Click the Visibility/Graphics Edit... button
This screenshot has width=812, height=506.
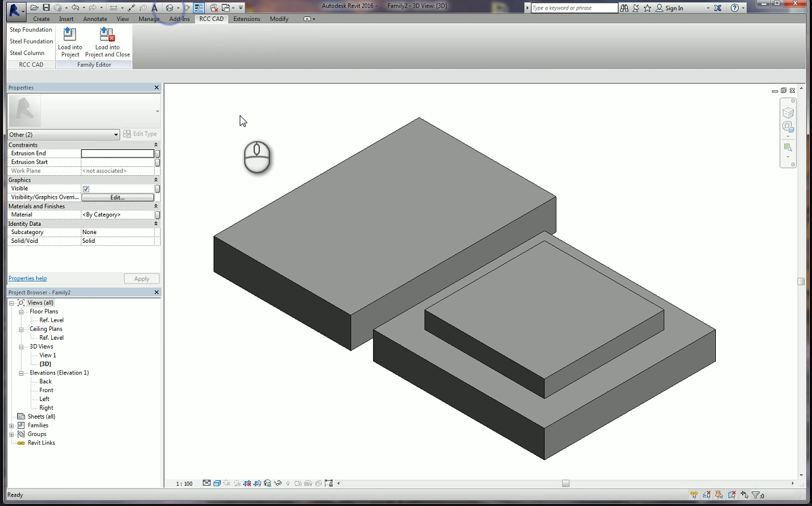(118, 197)
